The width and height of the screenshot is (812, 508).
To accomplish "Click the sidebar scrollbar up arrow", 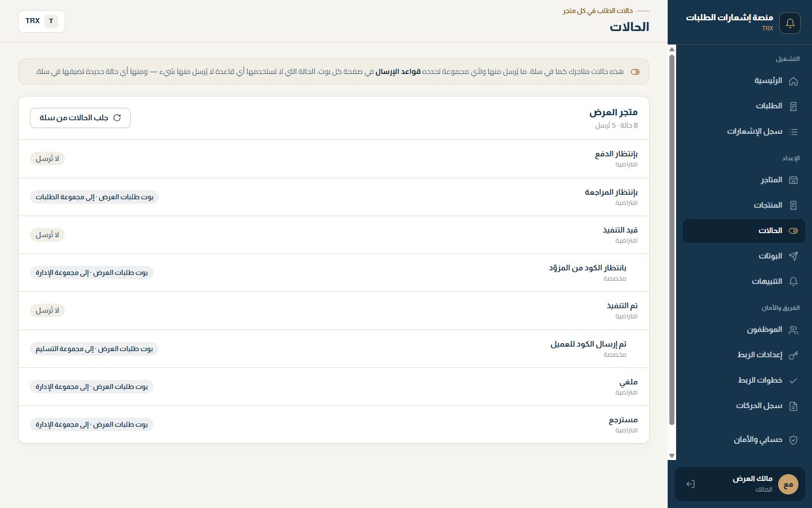I will [672, 50].
